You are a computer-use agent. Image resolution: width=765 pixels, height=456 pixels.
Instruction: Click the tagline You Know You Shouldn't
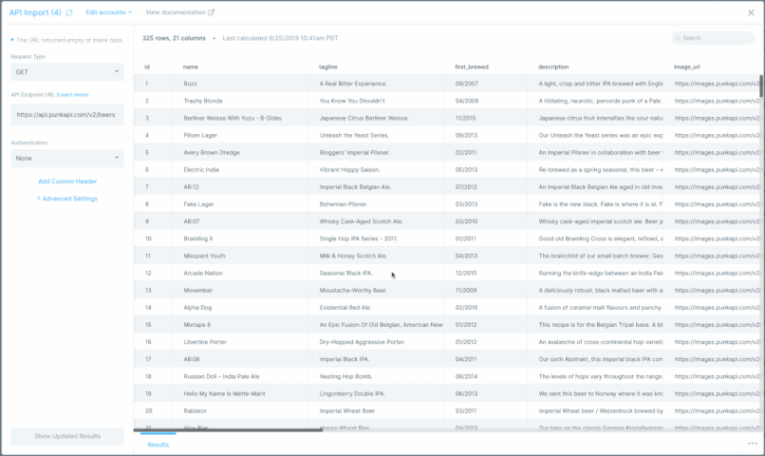(352, 101)
